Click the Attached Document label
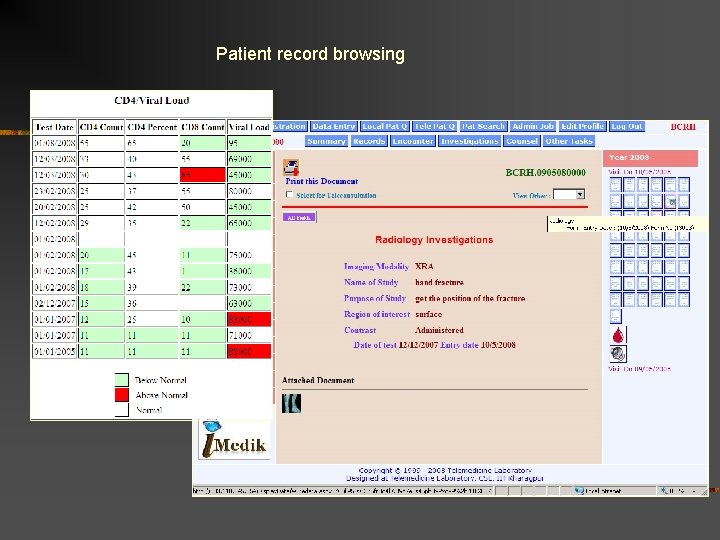 pos(318,380)
